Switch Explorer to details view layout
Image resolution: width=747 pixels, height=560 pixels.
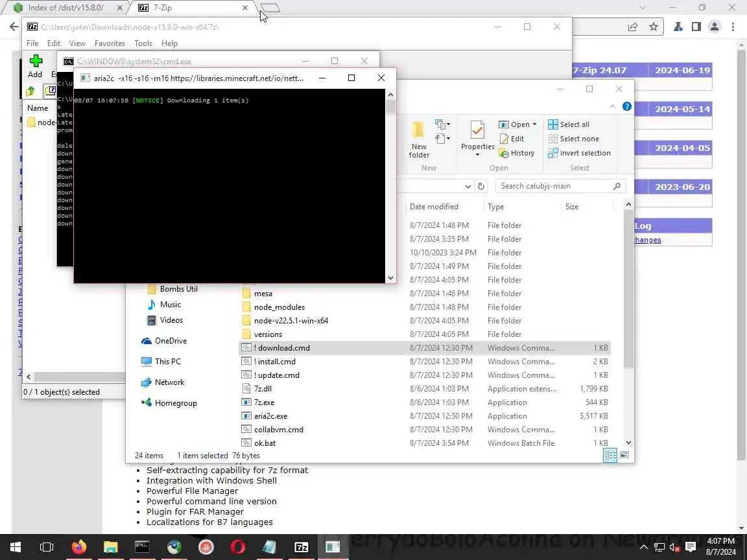610,455
